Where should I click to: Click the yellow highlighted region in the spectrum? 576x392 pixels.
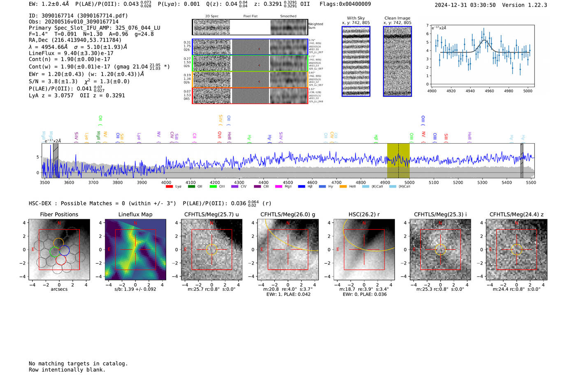398,160
